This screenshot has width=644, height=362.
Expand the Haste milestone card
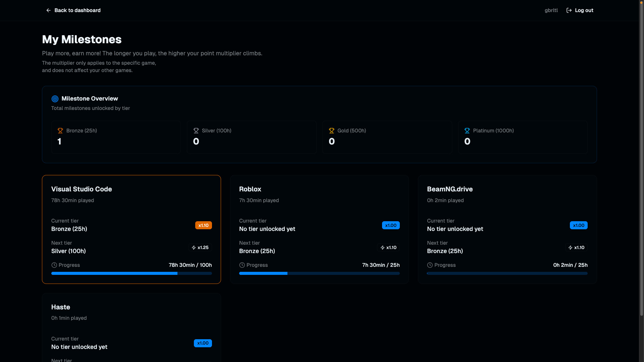[131, 322]
